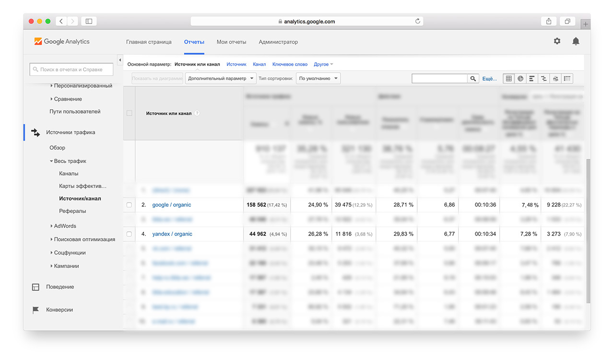Tick the google / organic row checkbox
This screenshot has height=364, width=614.
pos(129,205)
